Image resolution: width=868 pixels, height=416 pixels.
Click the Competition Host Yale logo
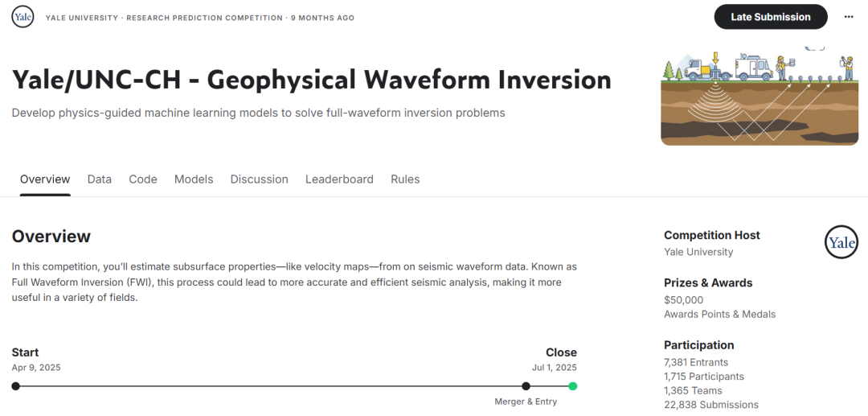coord(841,242)
